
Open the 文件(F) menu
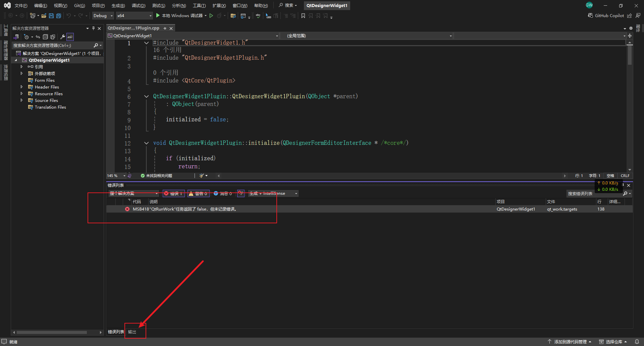[21, 6]
